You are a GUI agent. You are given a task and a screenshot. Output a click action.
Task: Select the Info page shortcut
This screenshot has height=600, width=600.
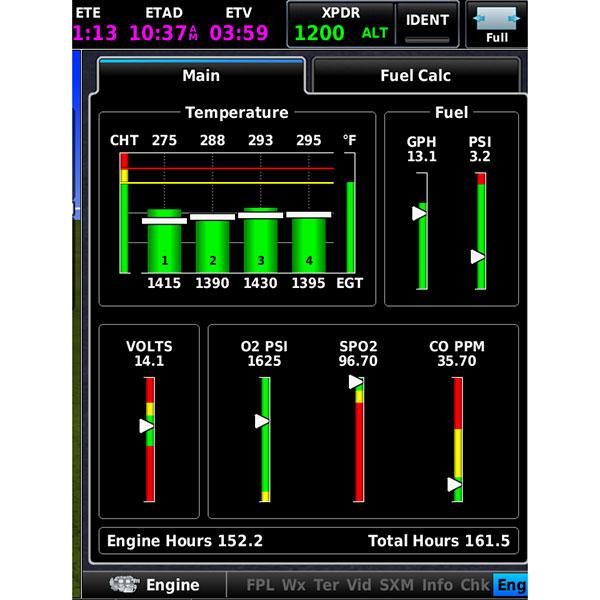(x=437, y=585)
